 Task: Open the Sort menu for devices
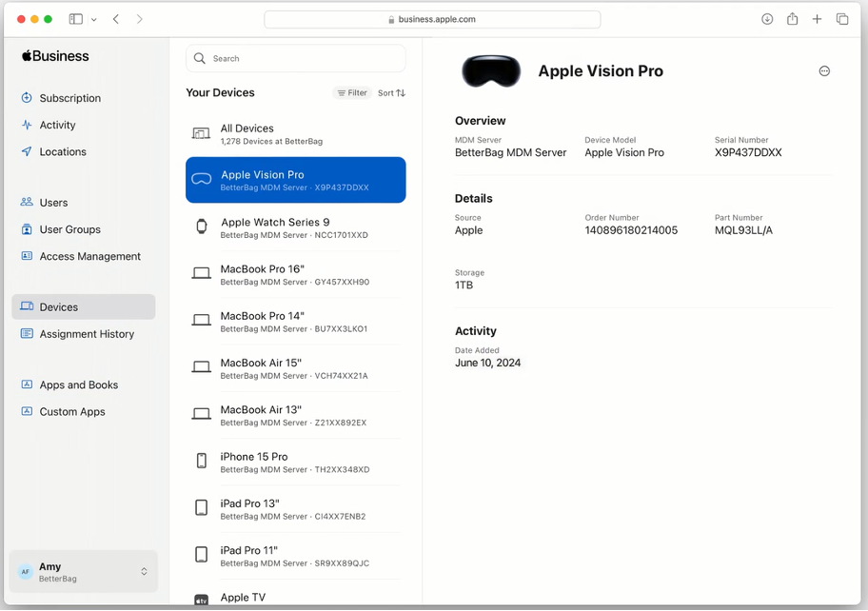click(391, 93)
